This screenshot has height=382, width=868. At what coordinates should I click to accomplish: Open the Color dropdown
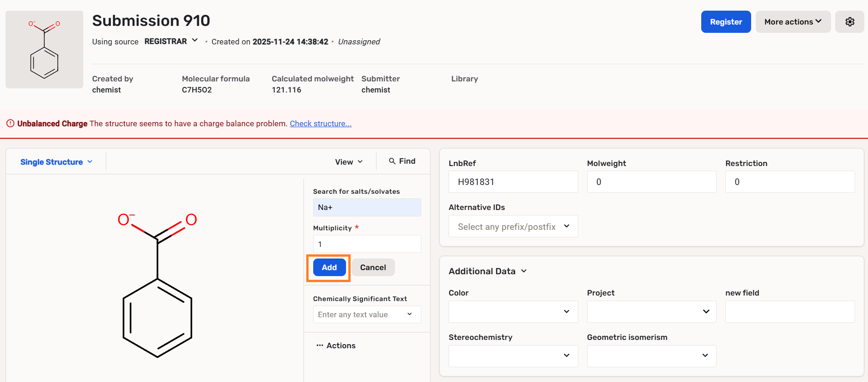[513, 312]
